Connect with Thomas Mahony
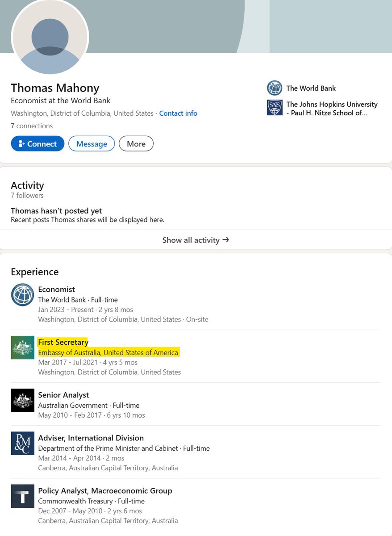This screenshot has width=392, height=536. [38, 144]
